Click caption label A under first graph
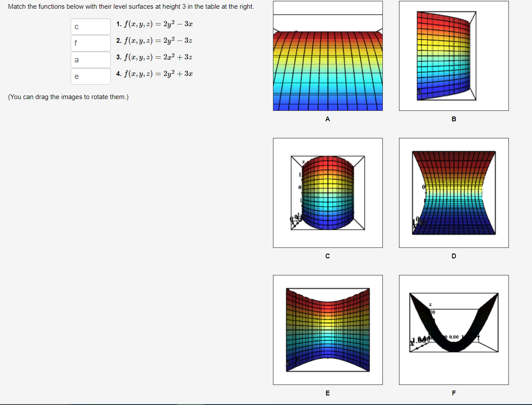Screen dimensions: 532x405 point(328,119)
